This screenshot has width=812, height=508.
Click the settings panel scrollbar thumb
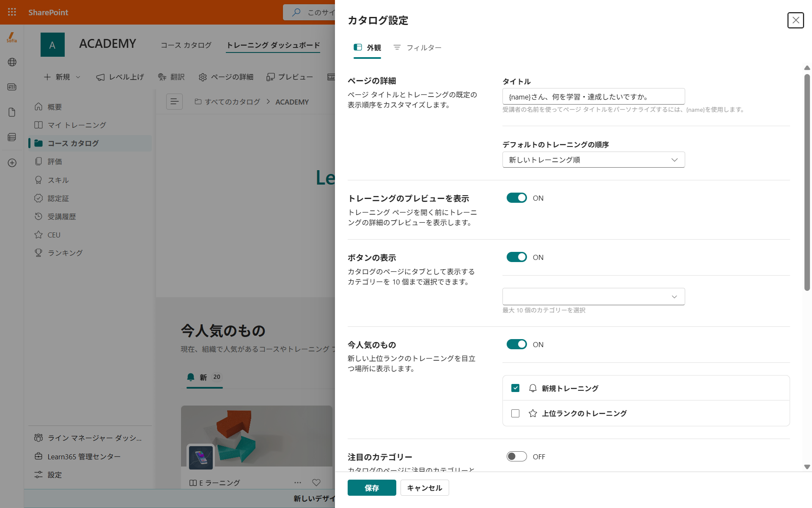click(807, 182)
